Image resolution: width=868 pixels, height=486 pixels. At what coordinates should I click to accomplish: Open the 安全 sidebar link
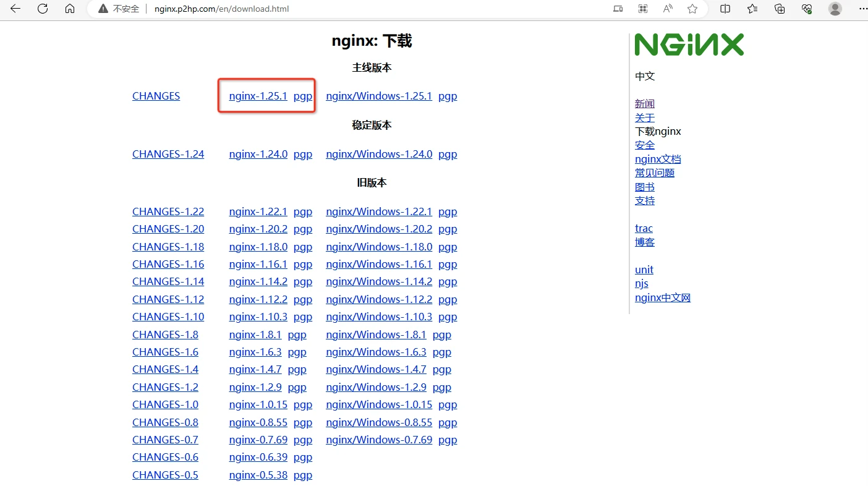tap(645, 145)
